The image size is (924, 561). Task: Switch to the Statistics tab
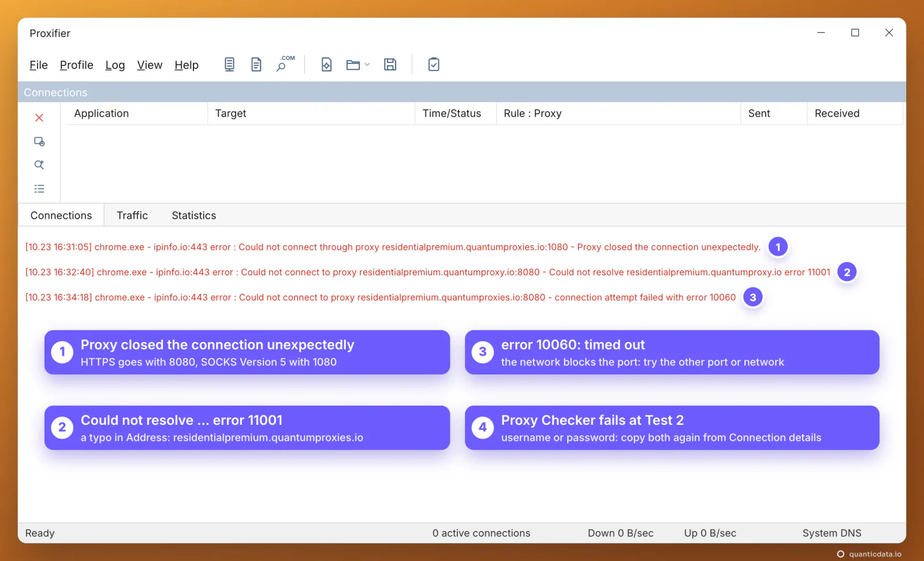coord(194,215)
